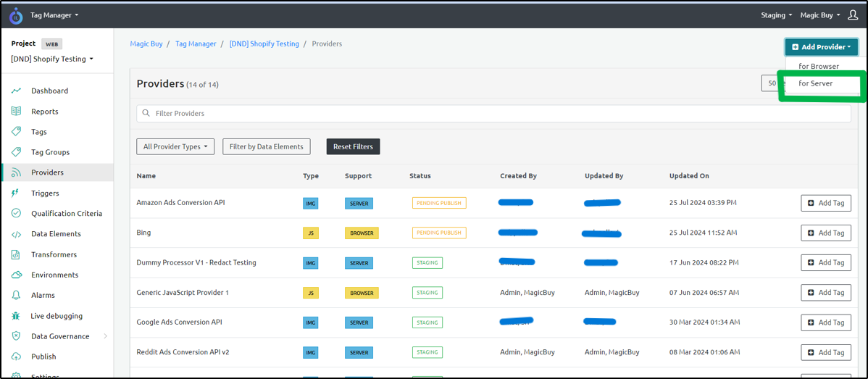The height and width of the screenshot is (379, 868).
Task: Click Add Tag for Bing provider
Action: pyautogui.click(x=826, y=233)
